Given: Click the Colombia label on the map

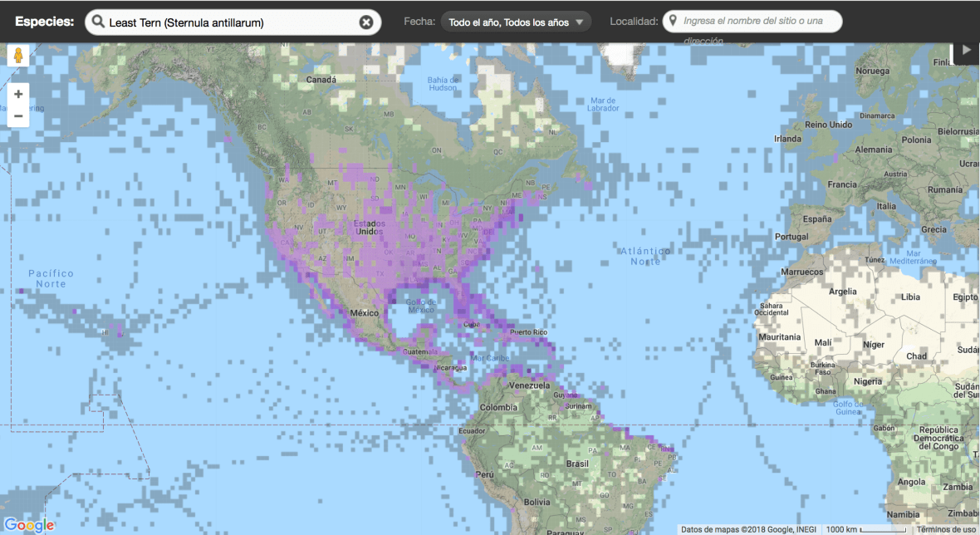Looking at the screenshot, I should (x=499, y=408).
